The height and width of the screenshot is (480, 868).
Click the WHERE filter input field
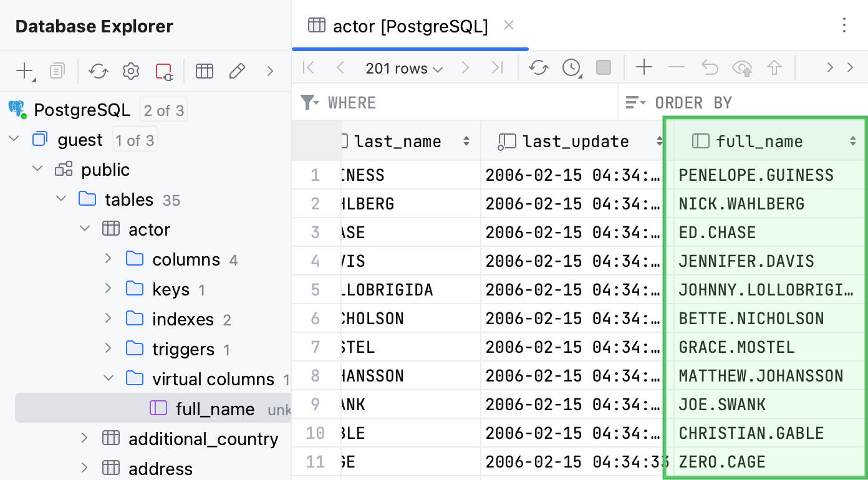(468, 103)
